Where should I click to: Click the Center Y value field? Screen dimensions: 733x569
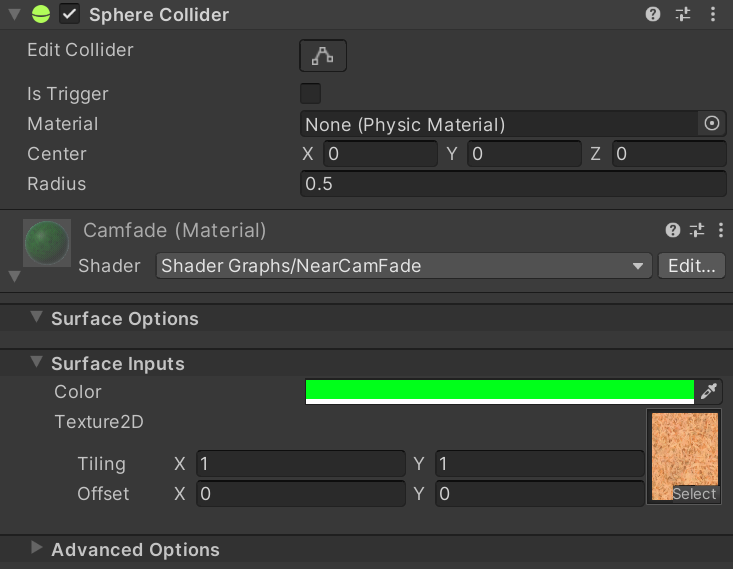[x=525, y=154]
